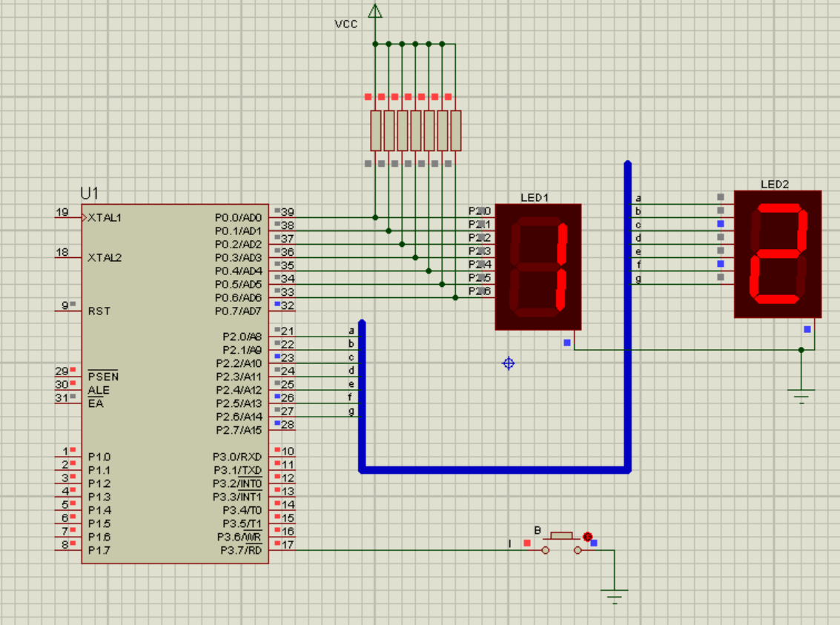Click the P1.7 pin label
Viewport: 840px width, 625px height.
[x=99, y=551]
